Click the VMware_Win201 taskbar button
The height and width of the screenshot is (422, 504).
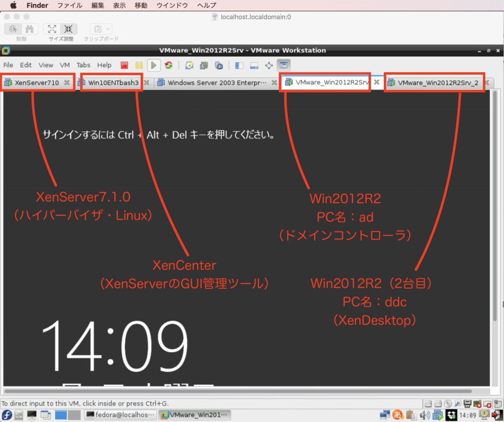click(194, 415)
